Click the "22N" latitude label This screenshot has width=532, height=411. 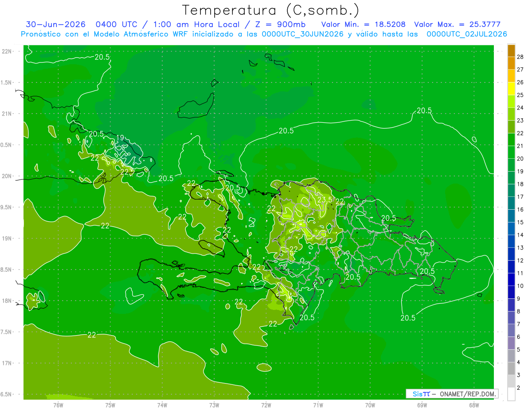pyautogui.click(x=7, y=51)
